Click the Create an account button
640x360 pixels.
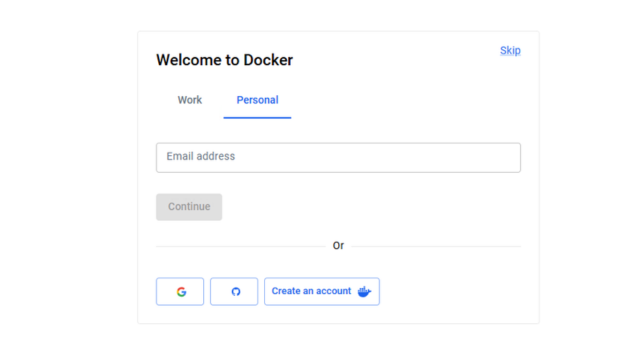click(x=322, y=291)
